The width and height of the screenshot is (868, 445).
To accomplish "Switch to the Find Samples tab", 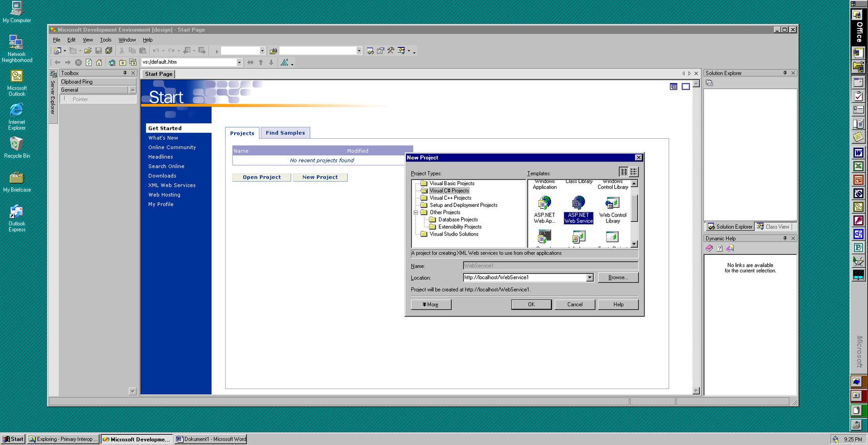I will click(x=285, y=133).
